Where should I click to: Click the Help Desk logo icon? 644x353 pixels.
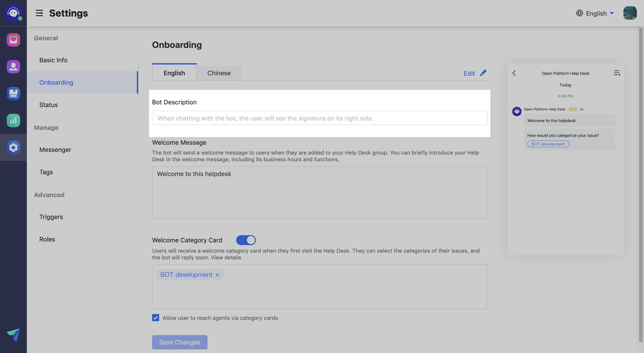13,13
